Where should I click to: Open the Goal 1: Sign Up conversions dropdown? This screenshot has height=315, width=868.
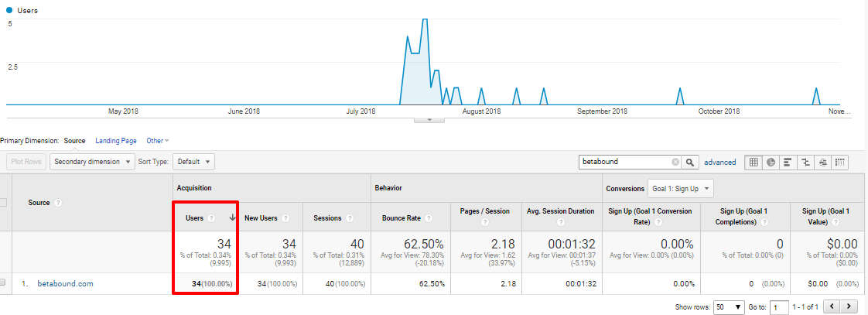pos(680,188)
